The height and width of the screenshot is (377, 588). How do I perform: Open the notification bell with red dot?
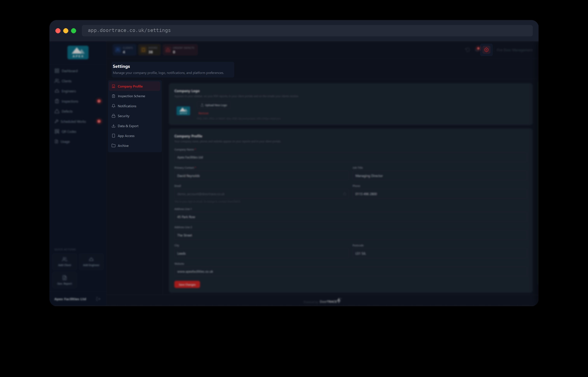pyautogui.click(x=477, y=50)
